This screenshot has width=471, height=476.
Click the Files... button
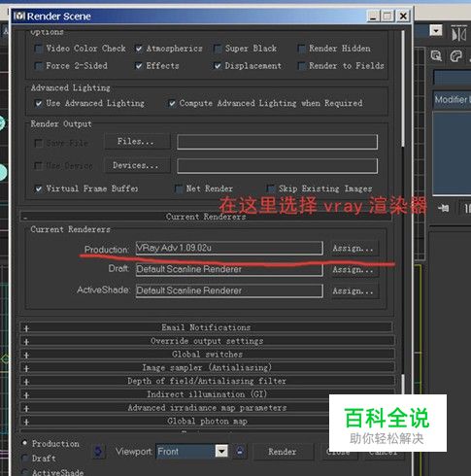[137, 142]
